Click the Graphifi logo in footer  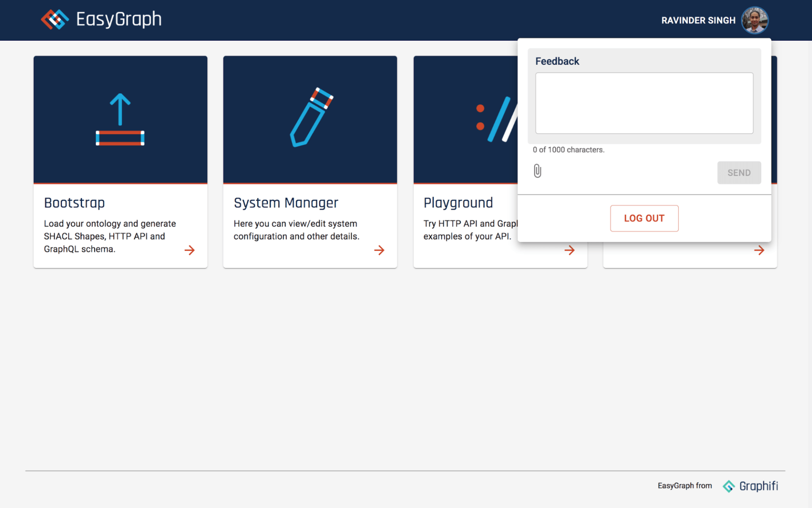751,486
